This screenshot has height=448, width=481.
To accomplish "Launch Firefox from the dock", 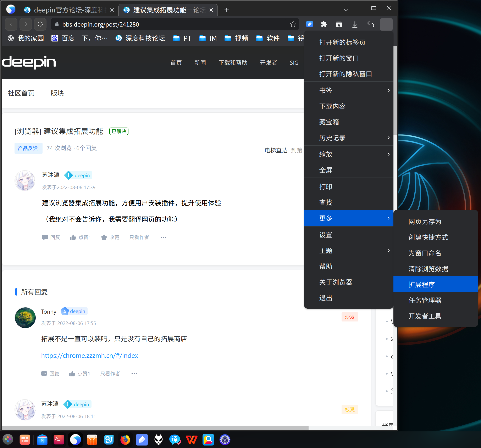I will 125,439.
